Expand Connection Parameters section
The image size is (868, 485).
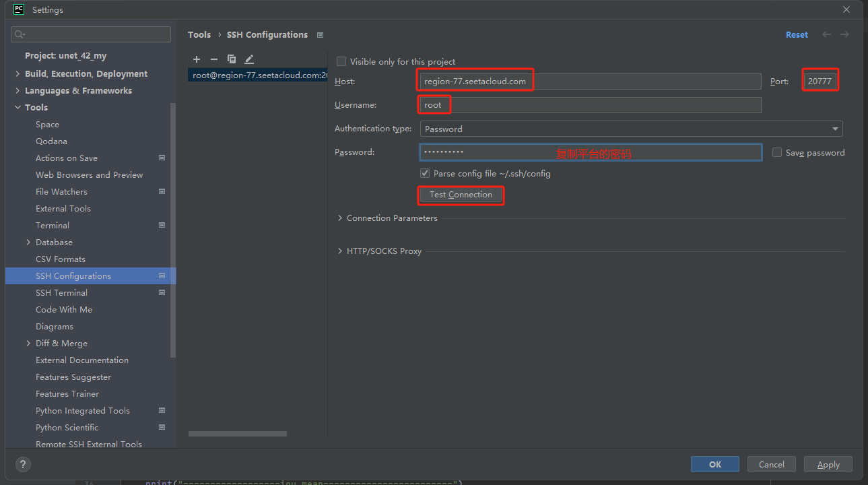340,218
